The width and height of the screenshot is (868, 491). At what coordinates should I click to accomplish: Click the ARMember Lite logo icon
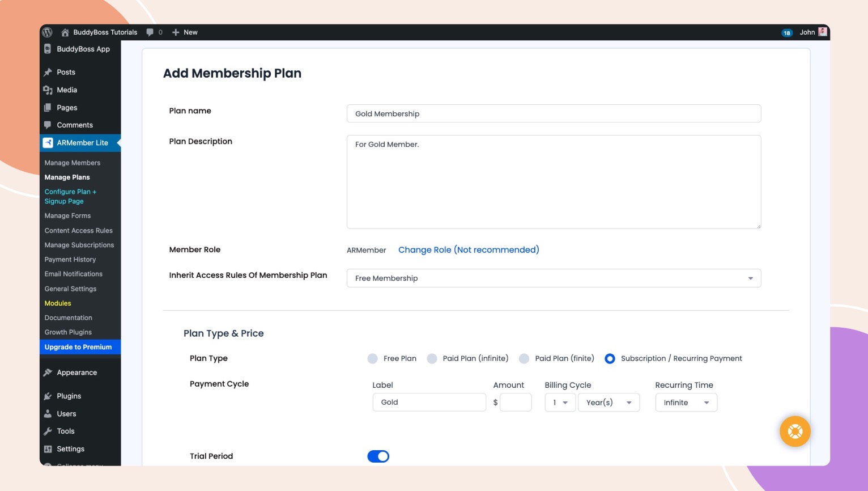(48, 143)
